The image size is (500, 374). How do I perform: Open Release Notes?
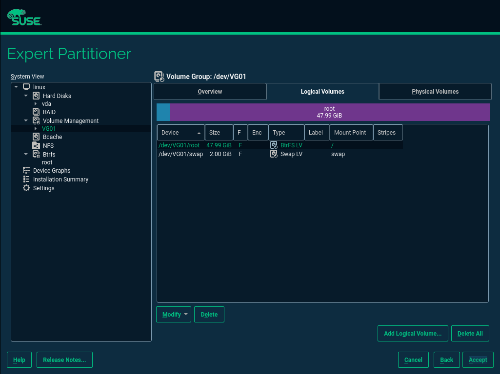click(x=64, y=360)
